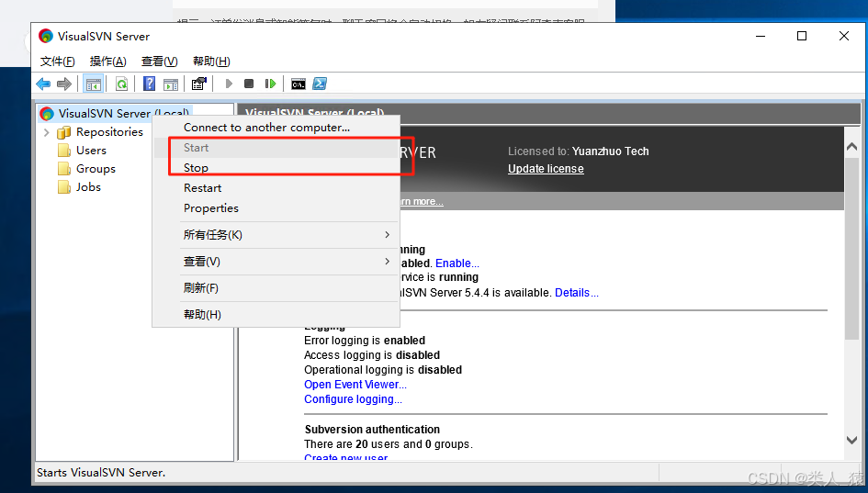The image size is (868, 493).
Task: Choose Properties from the context menu
Action: [276, 208]
